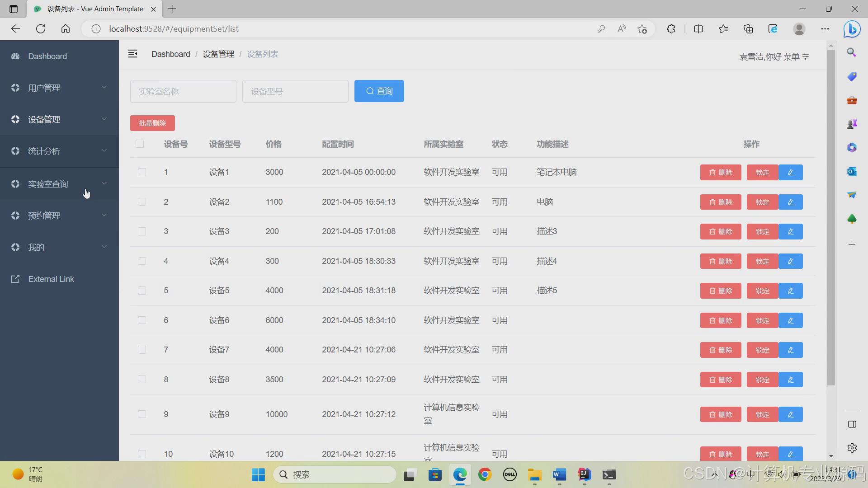Click the edit pencil icon for 设备3

point(790,231)
